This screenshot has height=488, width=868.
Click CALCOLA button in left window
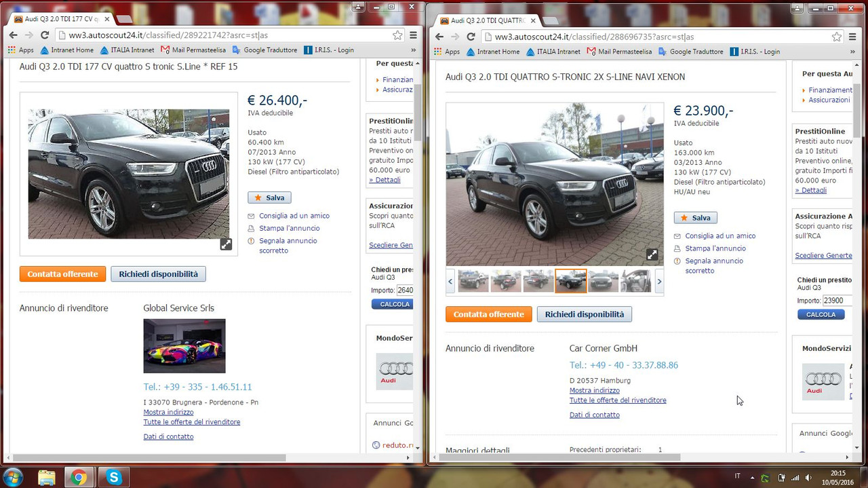point(393,304)
